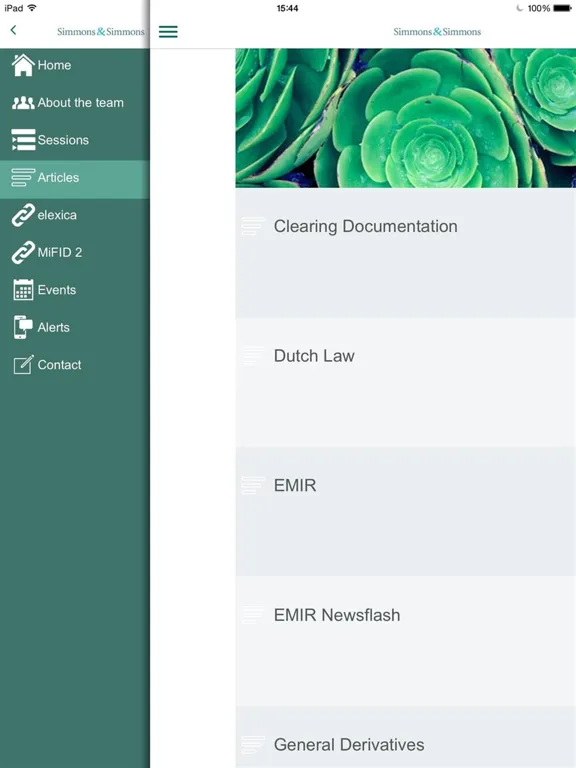This screenshot has width=576, height=768.
Task: Show Alerts from the sidebar
Action: coord(75,327)
